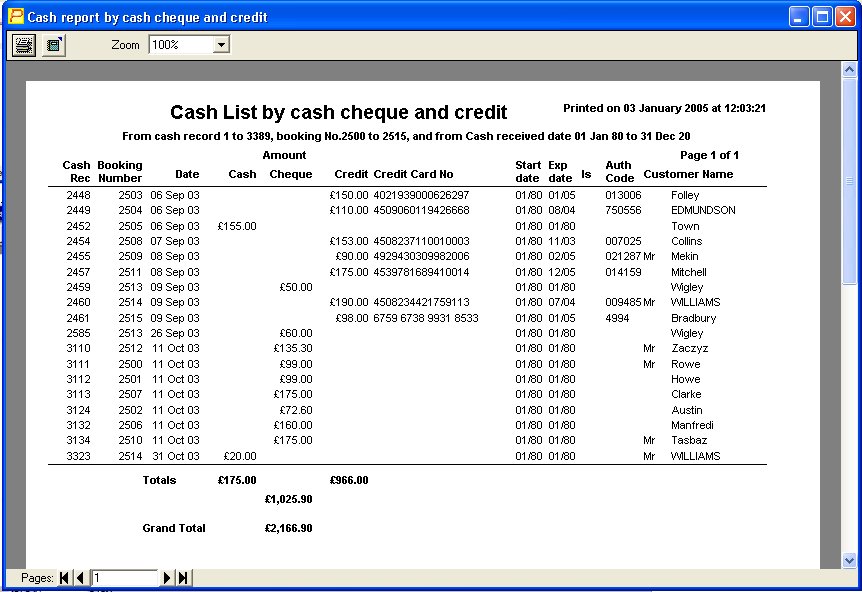Go to first page of report
862x592 pixels.
(x=64, y=578)
